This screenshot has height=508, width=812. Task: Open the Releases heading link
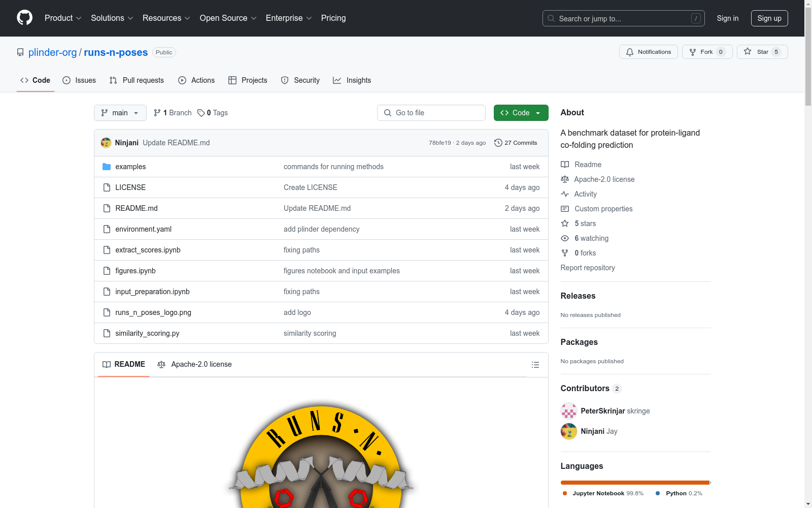(x=578, y=296)
